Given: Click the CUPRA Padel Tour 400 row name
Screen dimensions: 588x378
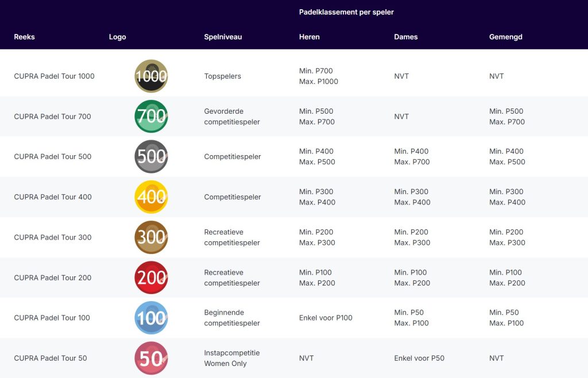Looking at the screenshot, I should tap(52, 197).
